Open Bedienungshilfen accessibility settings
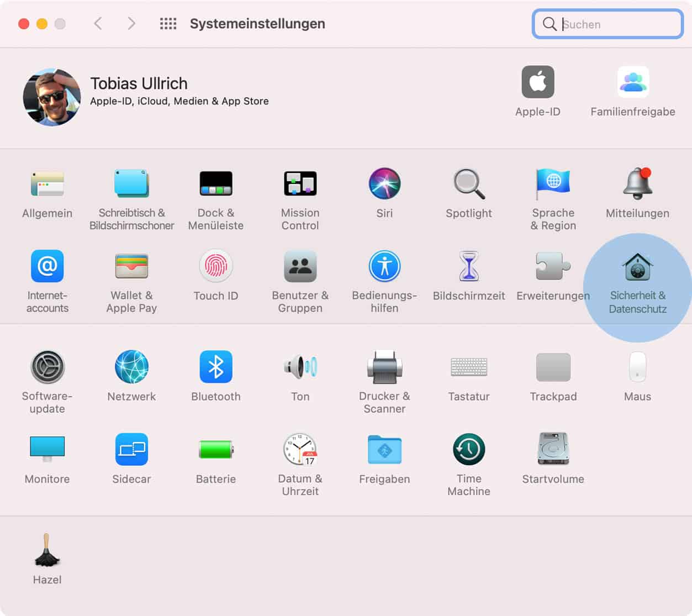The width and height of the screenshot is (692, 616). tap(385, 266)
